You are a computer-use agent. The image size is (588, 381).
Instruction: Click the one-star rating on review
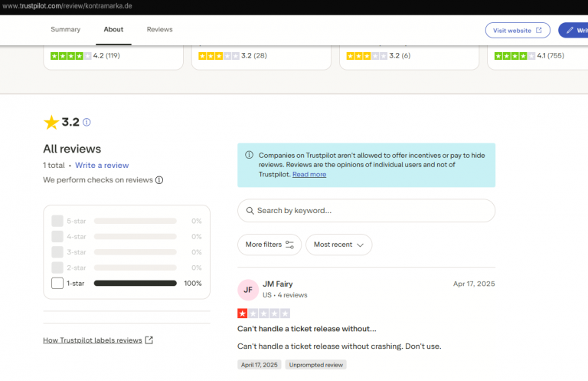click(263, 314)
